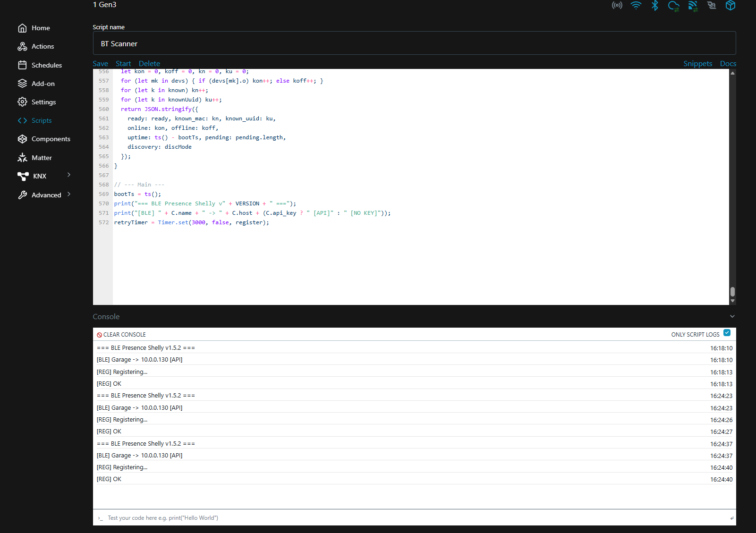Click the code editor scrollbar thumb

[732, 291]
